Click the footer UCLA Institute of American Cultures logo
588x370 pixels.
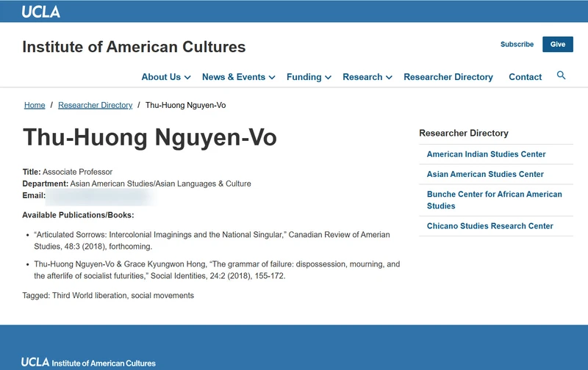[88, 362]
